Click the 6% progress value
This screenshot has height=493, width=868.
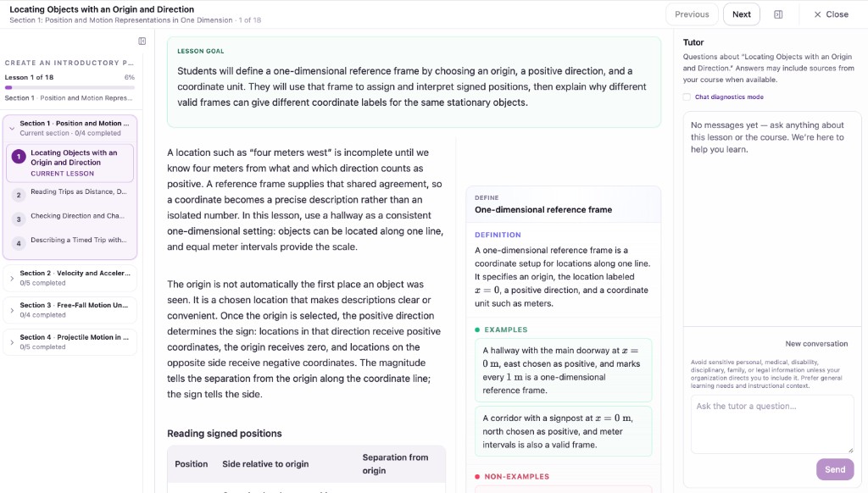pos(130,77)
